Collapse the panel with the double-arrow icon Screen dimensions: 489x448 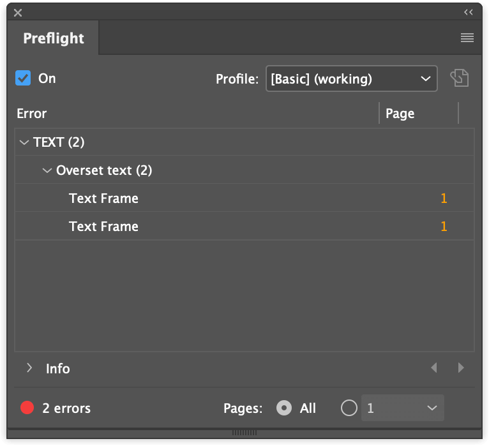pyautogui.click(x=469, y=12)
